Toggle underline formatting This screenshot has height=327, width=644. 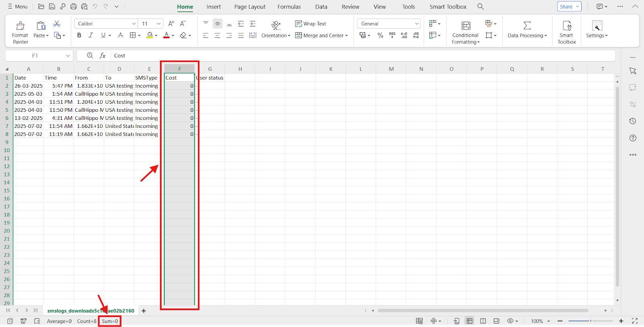pyautogui.click(x=103, y=35)
